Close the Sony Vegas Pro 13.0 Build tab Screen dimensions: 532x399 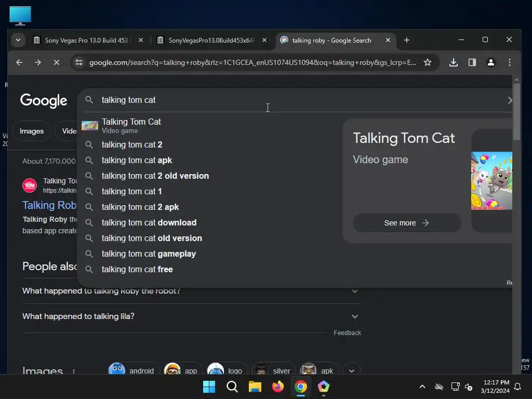point(141,40)
